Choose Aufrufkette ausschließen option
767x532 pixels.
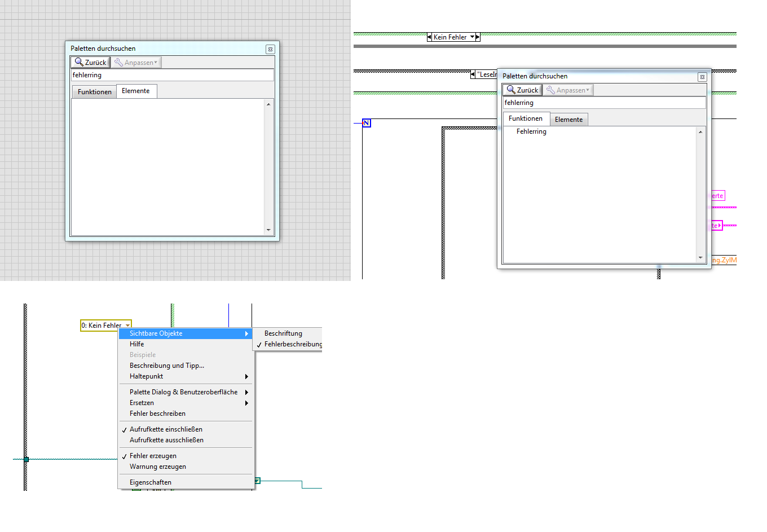point(186,440)
